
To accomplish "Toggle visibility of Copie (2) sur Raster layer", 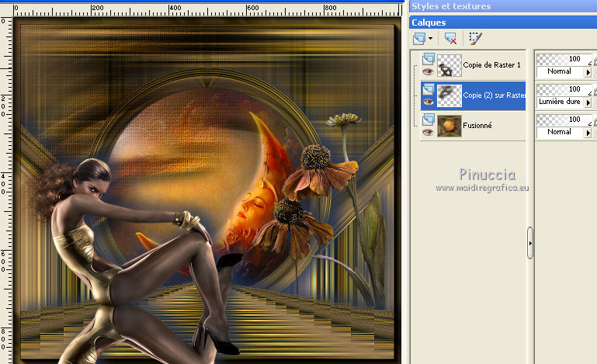I will pos(428,102).
